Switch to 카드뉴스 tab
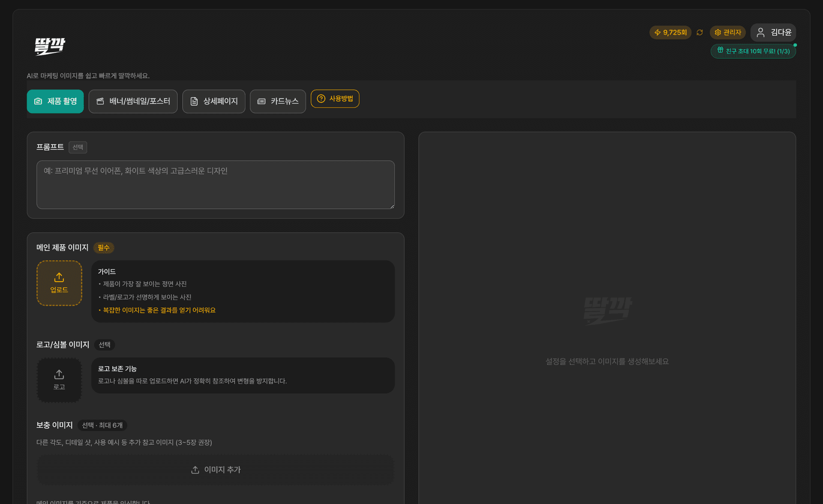The width and height of the screenshot is (823, 504). (278, 102)
